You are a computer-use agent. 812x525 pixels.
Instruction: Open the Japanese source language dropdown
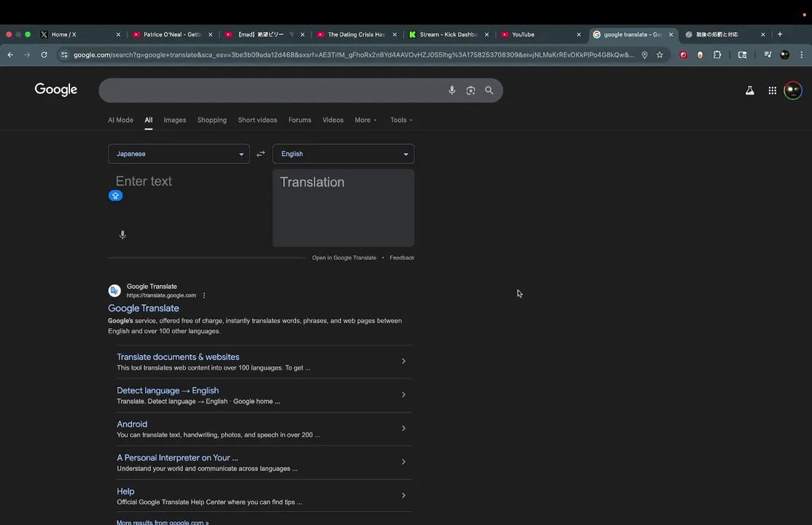point(179,154)
